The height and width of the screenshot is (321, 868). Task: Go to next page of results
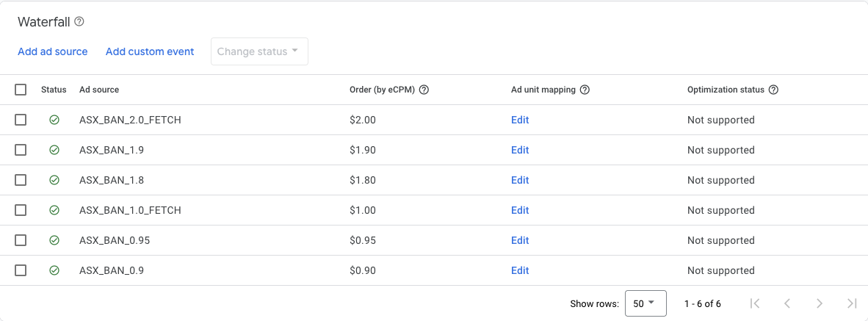click(820, 303)
